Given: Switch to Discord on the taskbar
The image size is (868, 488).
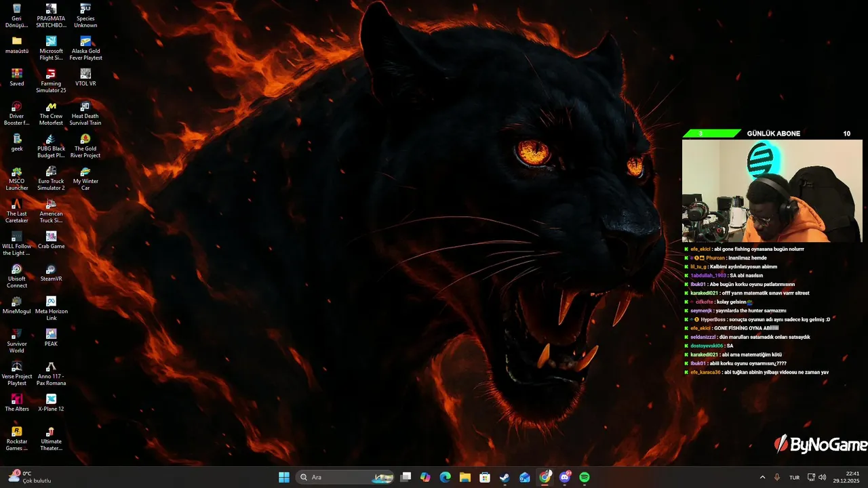Looking at the screenshot, I should (x=565, y=477).
